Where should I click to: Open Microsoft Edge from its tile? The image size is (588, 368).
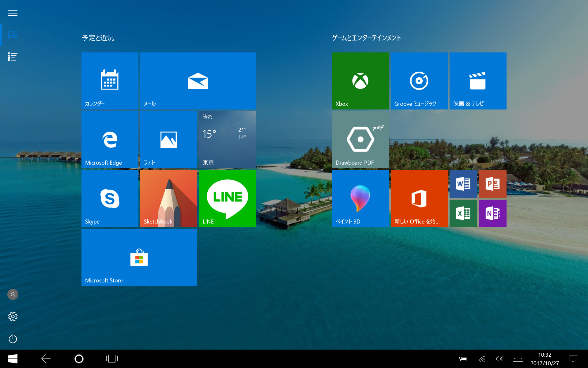tap(110, 140)
